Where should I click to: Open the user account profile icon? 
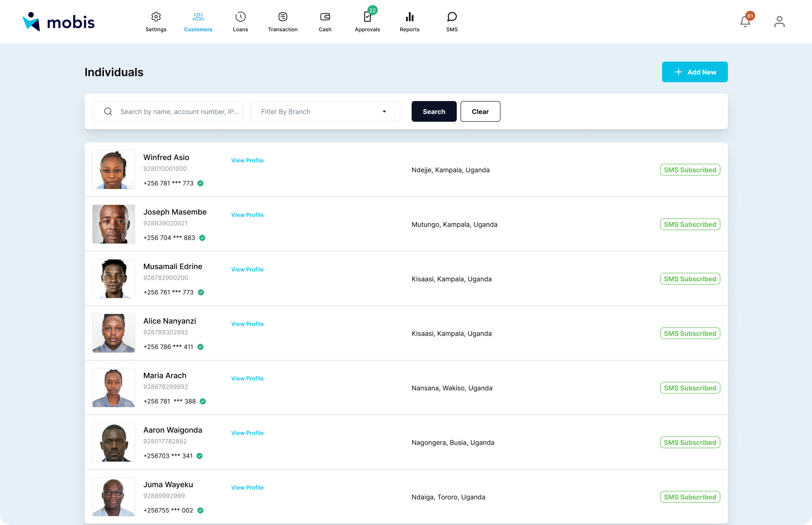pos(779,22)
